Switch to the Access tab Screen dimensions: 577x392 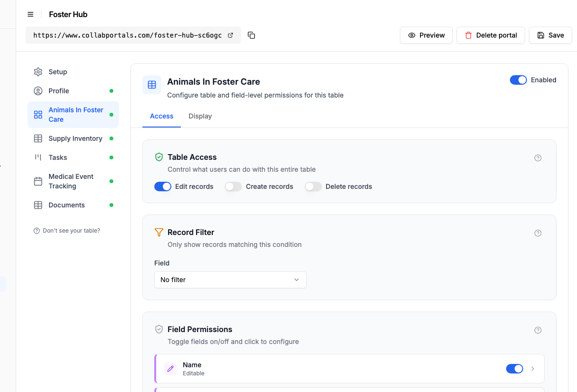[161, 116]
